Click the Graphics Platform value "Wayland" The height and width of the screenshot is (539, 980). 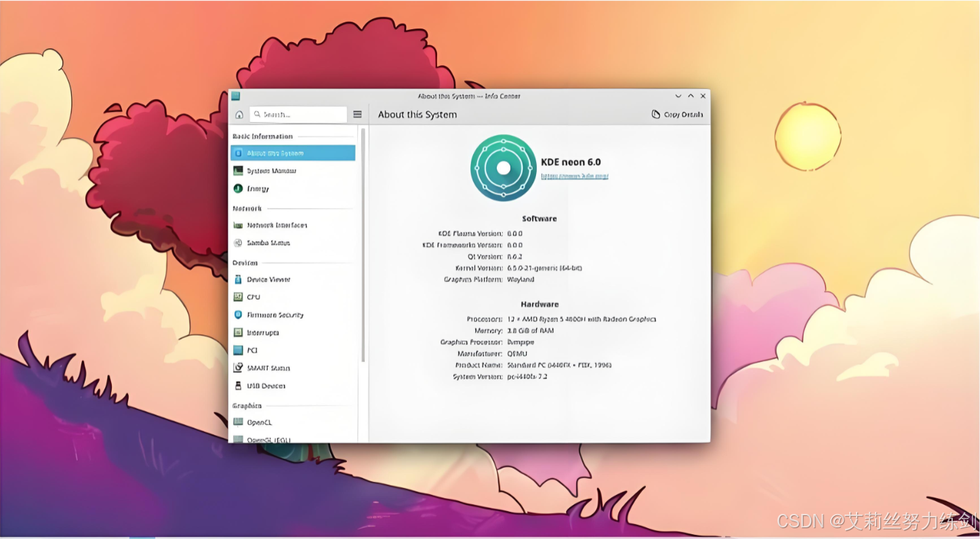[520, 279]
